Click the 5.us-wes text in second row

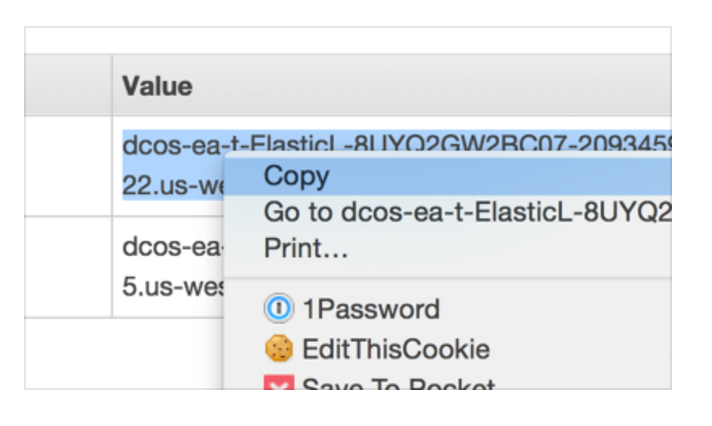(x=173, y=287)
